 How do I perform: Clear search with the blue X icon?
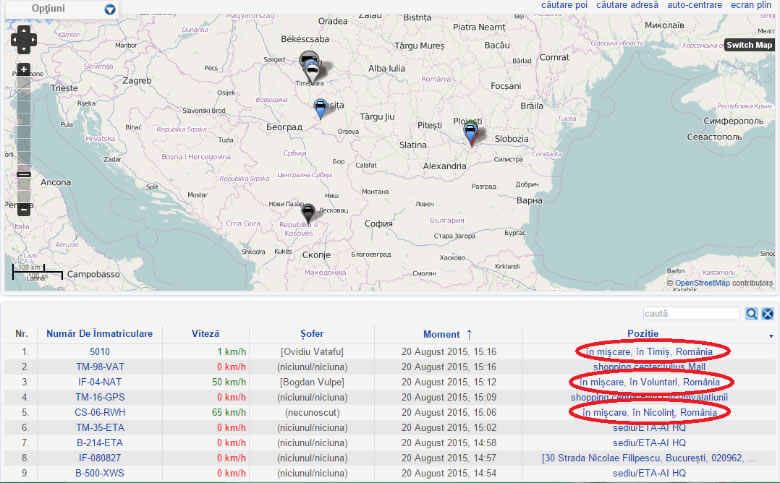[x=768, y=313]
